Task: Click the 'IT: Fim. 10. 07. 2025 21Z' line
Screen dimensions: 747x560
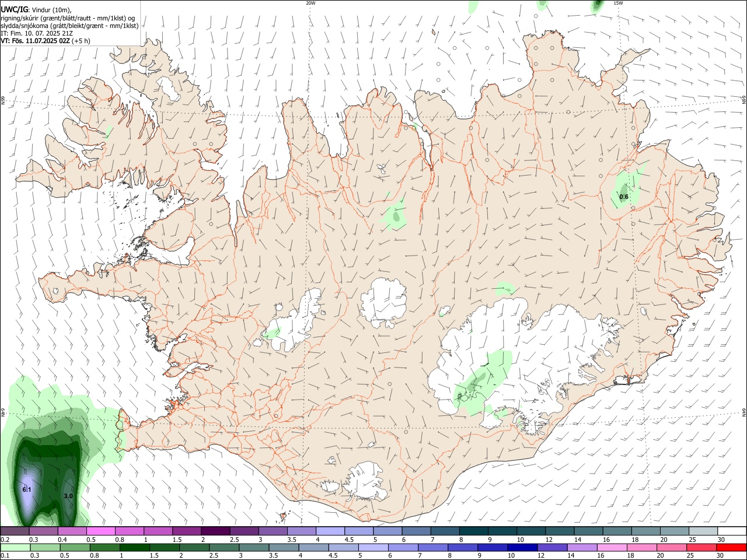Action: pos(36,33)
